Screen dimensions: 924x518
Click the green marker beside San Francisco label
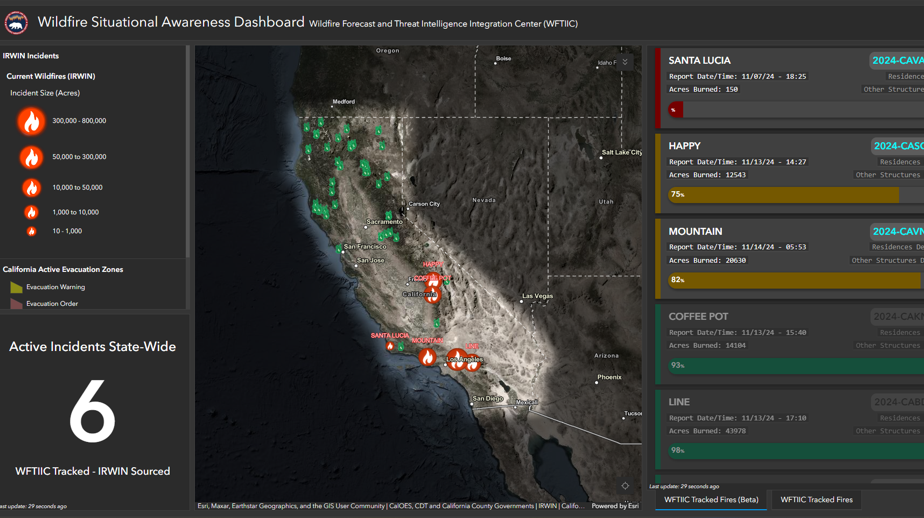339,249
